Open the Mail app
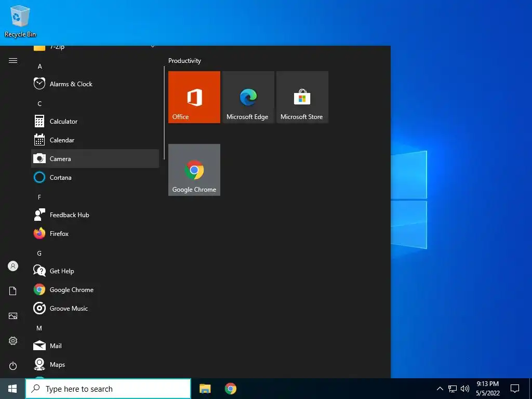This screenshot has width=532, height=399. tap(95, 345)
